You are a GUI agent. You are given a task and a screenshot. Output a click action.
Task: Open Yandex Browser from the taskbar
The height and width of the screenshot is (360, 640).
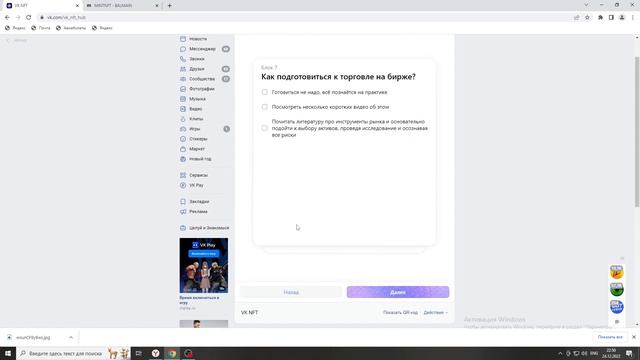coord(156,353)
